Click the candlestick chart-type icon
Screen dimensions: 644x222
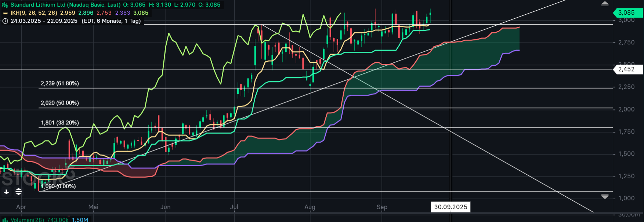point(5,5)
